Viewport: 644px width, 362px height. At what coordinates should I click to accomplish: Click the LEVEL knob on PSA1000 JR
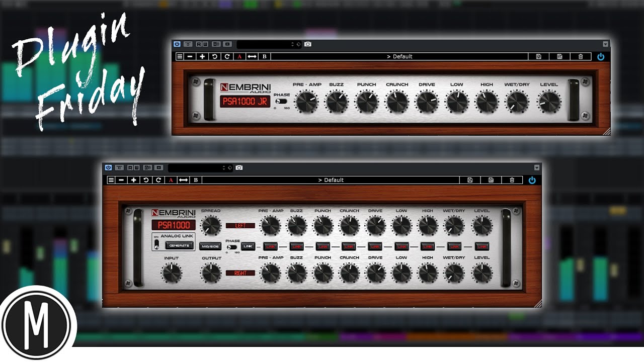[x=549, y=102]
